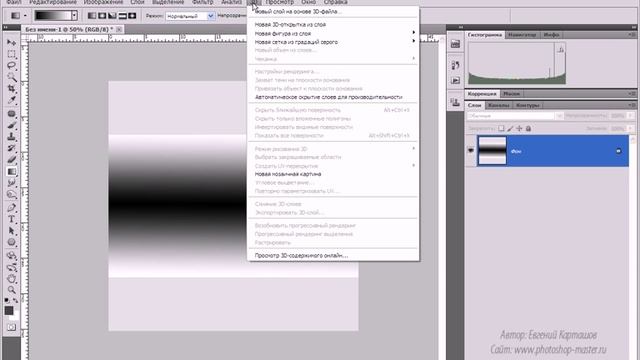Select the Lasso tool
Viewport: 640px width, 360px height.
pos(11,65)
